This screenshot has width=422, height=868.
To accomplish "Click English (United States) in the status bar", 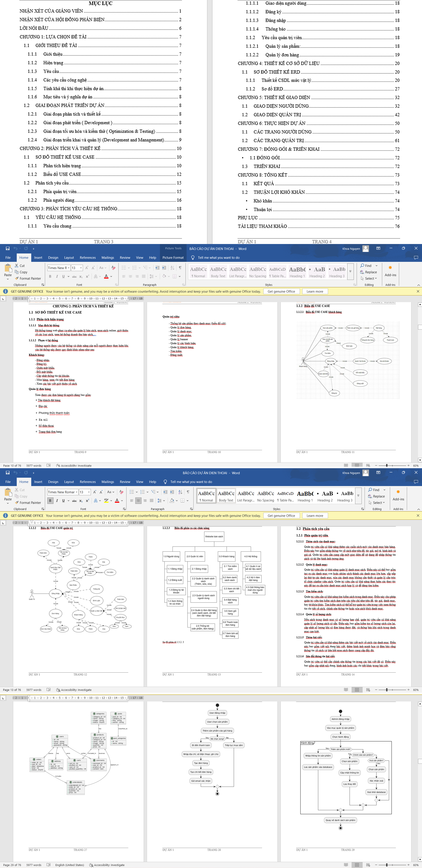I will (70, 865).
